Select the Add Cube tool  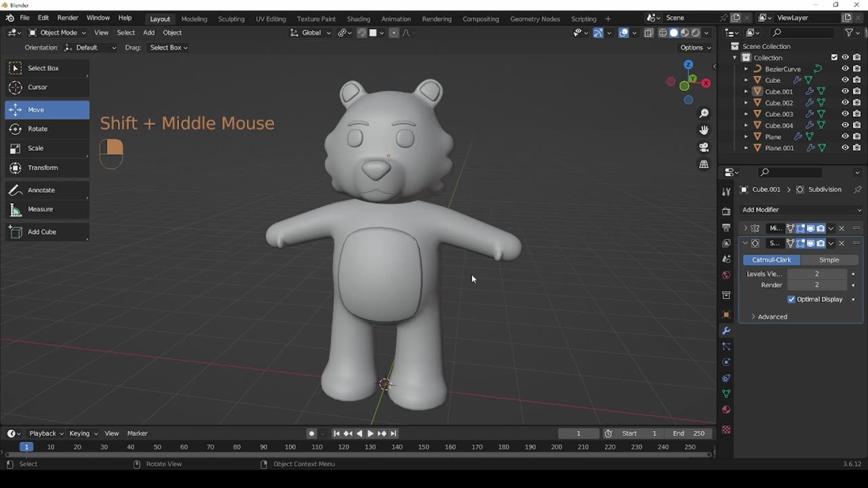47,232
